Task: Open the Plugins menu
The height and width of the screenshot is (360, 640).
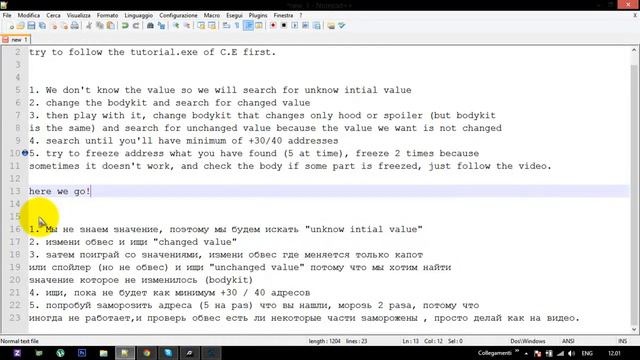Action: click(x=258, y=15)
